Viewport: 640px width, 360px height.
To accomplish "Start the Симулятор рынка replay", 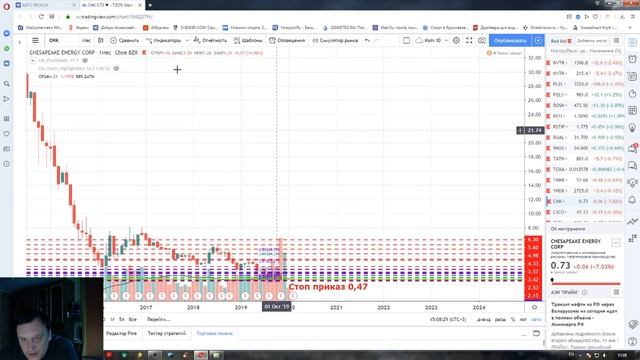I will (335, 40).
